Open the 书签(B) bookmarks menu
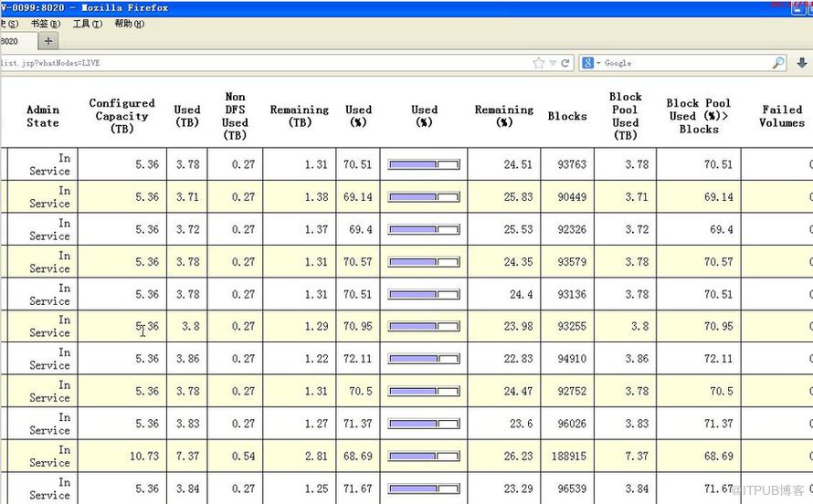This screenshot has width=813, height=504. (46, 24)
